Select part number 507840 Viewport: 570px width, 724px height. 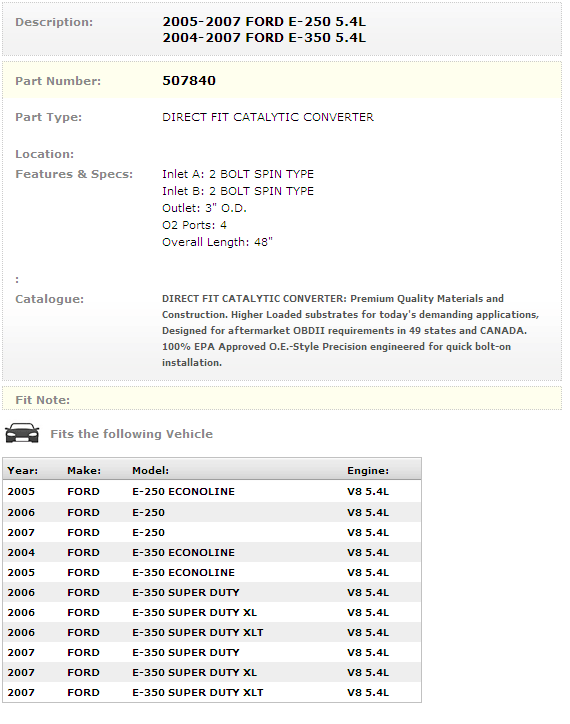189,81
